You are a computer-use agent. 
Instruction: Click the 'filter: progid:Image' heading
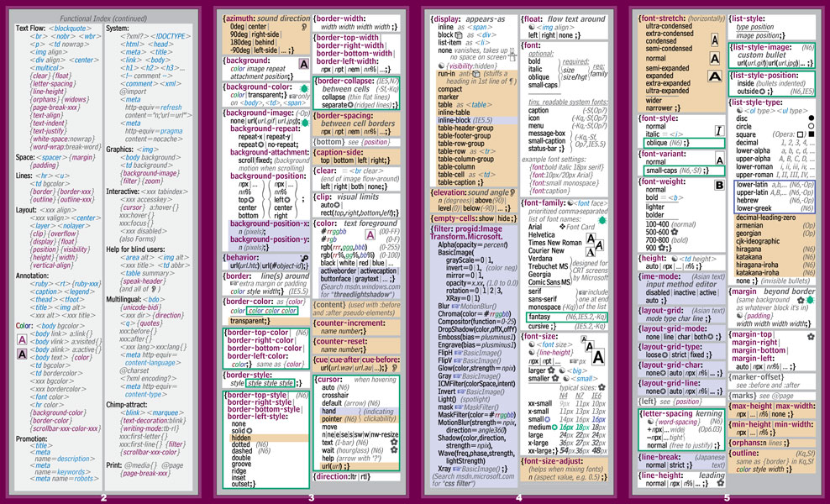[467, 228]
